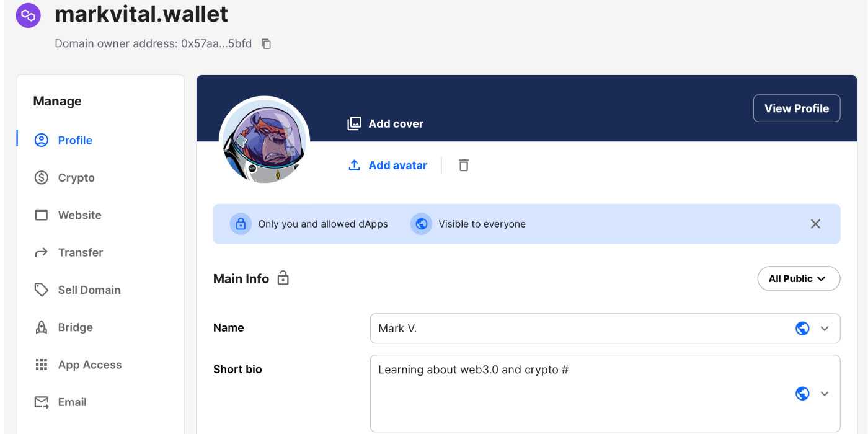
Task: Click the Email envelope icon in sidebar
Action: [x=41, y=402]
